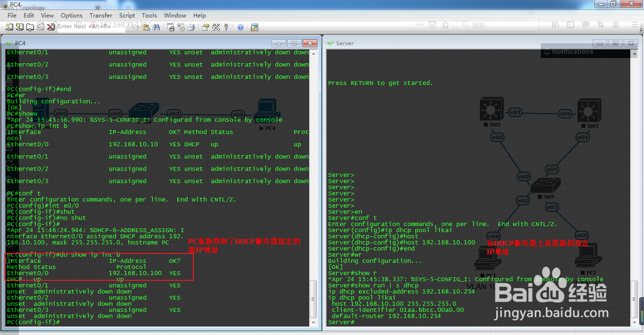Close the PC4 session window

point(309,43)
